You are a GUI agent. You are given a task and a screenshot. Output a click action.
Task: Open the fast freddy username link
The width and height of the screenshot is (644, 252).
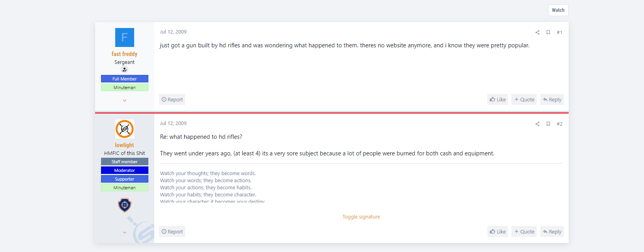(x=124, y=54)
